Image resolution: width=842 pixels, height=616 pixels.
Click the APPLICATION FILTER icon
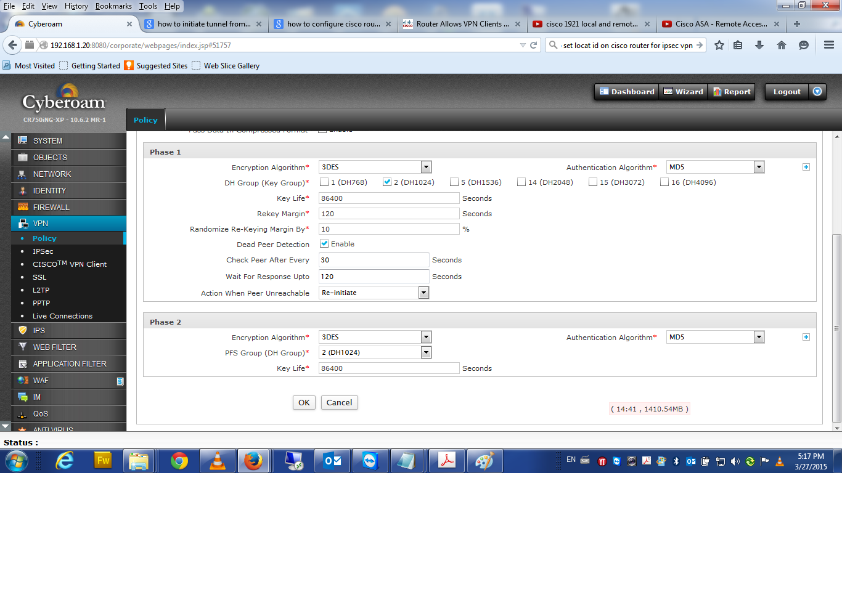pyautogui.click(x=23, y=363)
